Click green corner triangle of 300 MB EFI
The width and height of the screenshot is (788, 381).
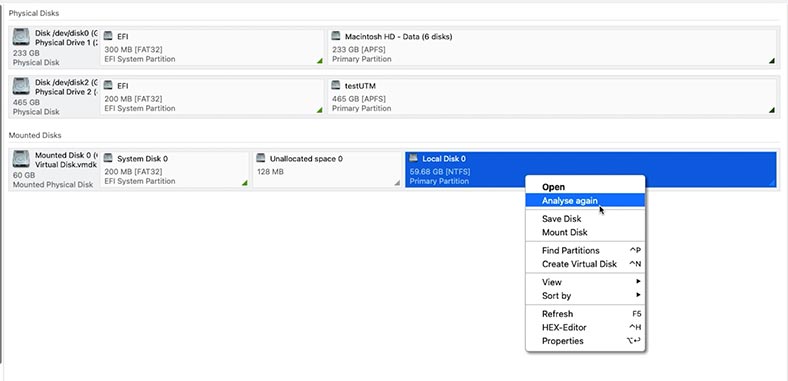320,61
